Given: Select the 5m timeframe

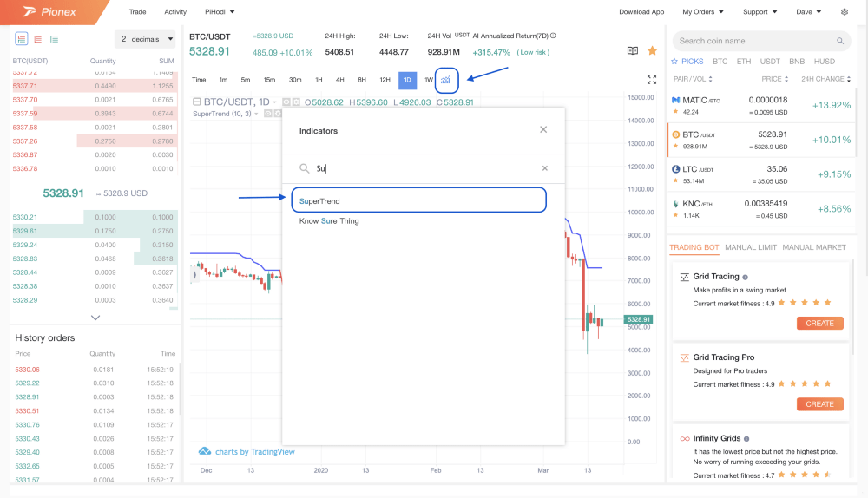Looking at the screenshot, I should (246, 80).
